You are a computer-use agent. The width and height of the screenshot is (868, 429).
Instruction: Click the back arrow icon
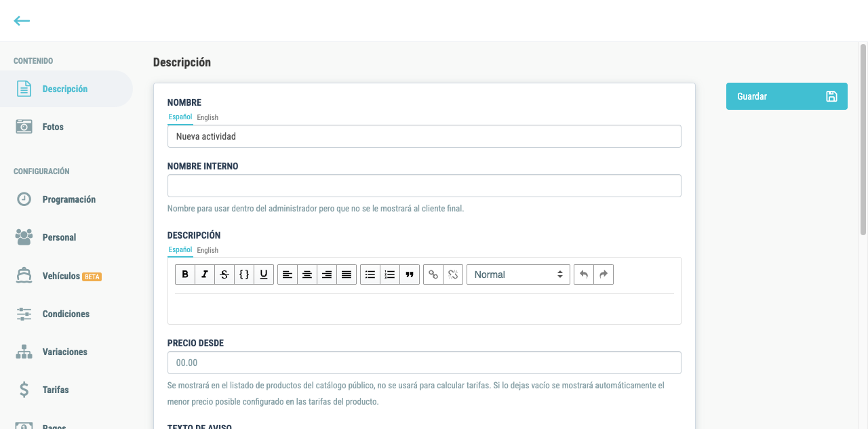[22, 21]
